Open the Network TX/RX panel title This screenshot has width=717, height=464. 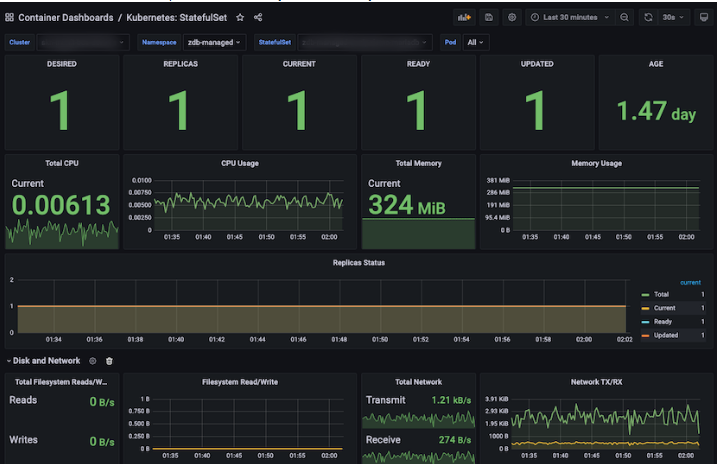coord(596,382)
